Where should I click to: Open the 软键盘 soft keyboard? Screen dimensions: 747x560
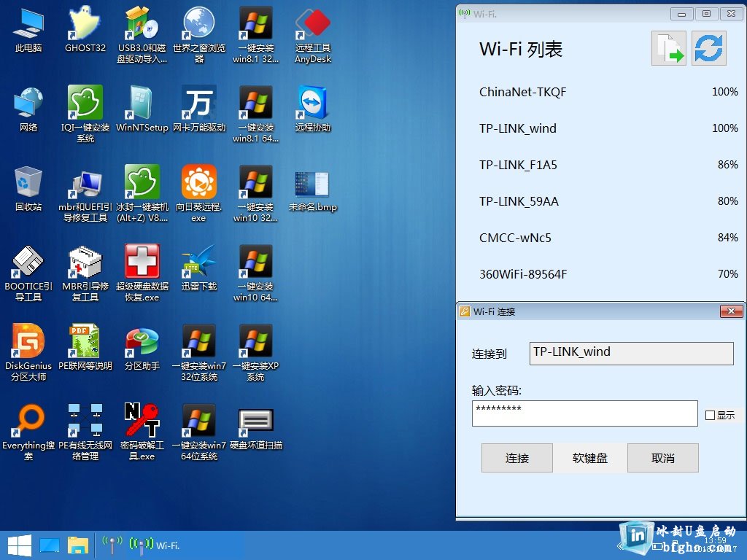pos(589,458)
